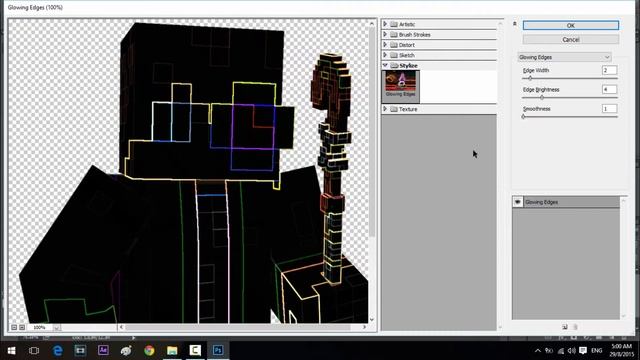Select the Glowing Edges filter thumbnail
Image resolution: width=640 pixels, height=360 pixels.
click(400, 86)
